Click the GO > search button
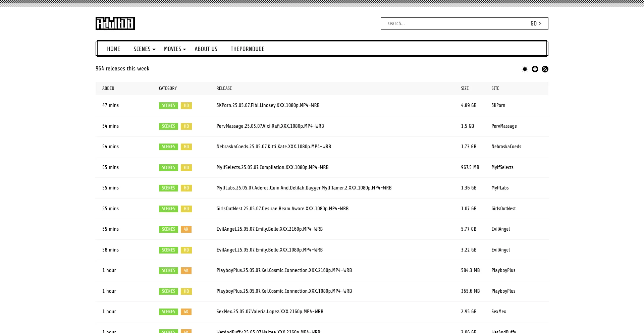 point(536,23)
